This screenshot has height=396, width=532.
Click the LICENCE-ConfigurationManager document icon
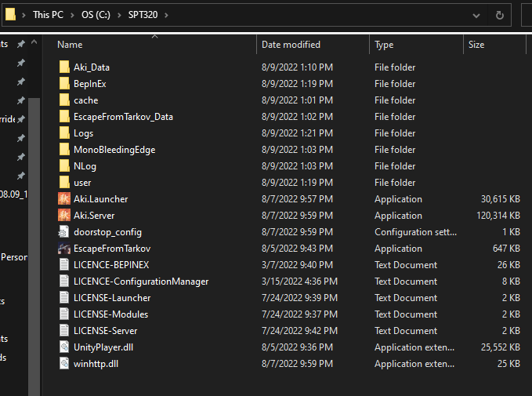[64, 282]
